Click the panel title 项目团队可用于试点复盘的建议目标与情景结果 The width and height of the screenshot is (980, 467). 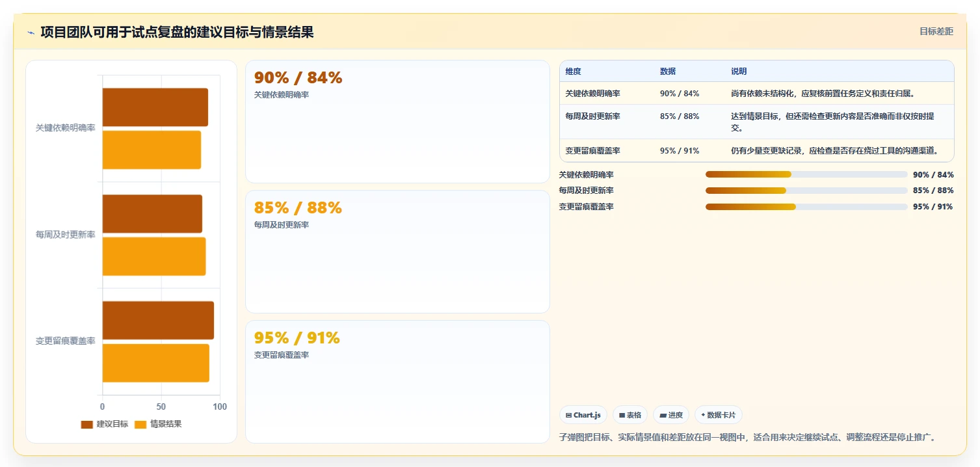pyautogui.click(x=177, y=32)
